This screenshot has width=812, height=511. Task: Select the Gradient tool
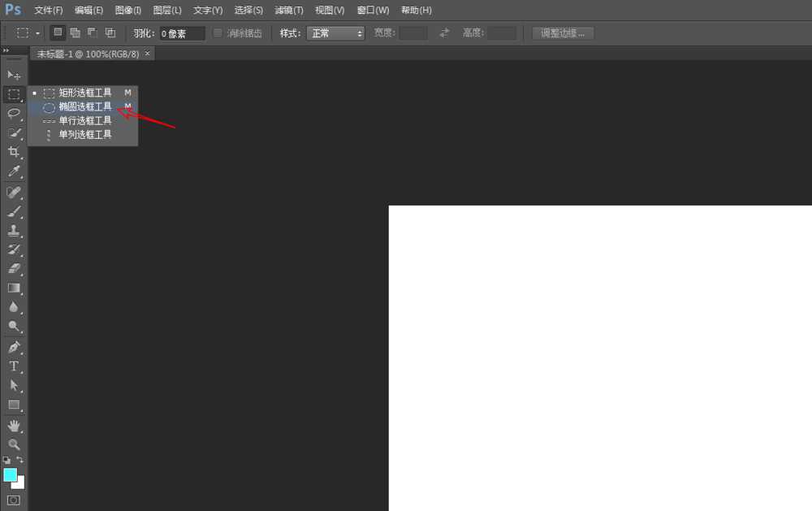(14, 288)
